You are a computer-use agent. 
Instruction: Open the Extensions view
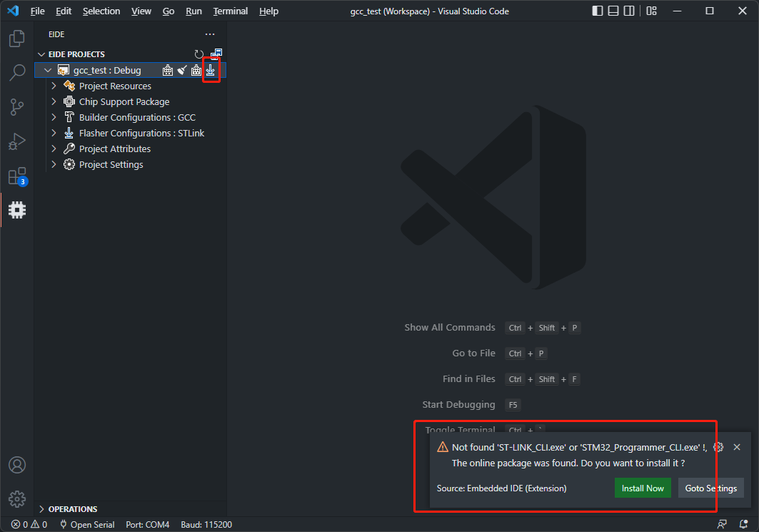coord(16,176)
